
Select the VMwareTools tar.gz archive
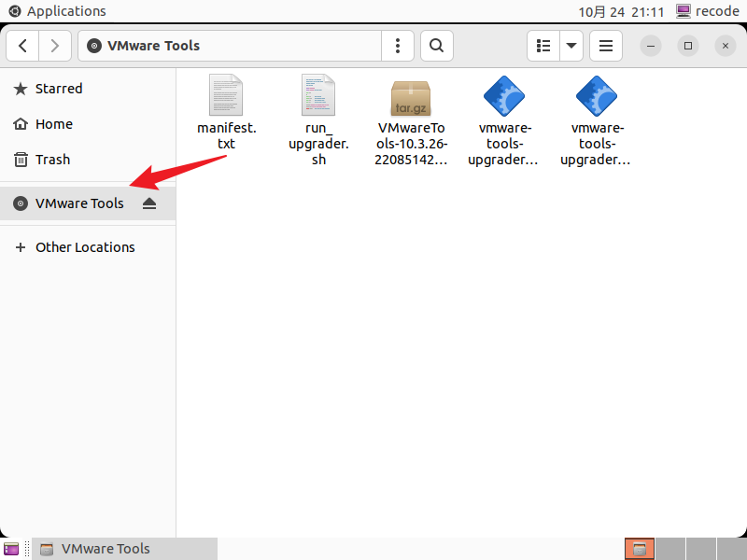(x=411, y=119)
